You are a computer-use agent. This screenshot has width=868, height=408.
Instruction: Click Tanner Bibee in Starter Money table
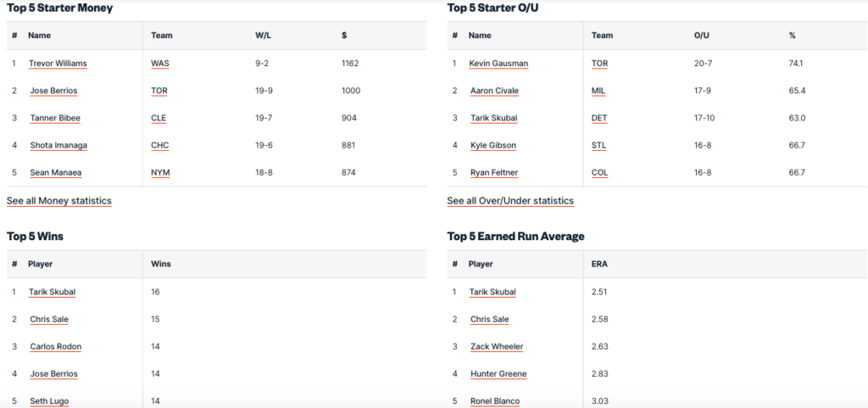pos(55,118)
